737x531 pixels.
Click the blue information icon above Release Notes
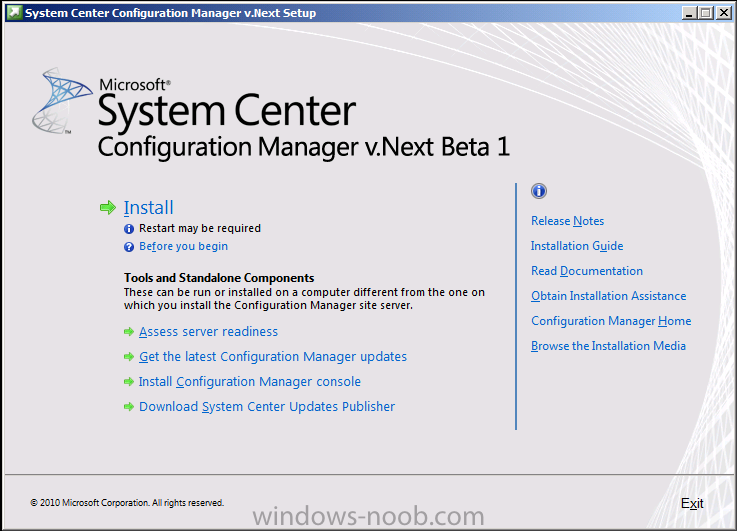click(x=539, y=191)
